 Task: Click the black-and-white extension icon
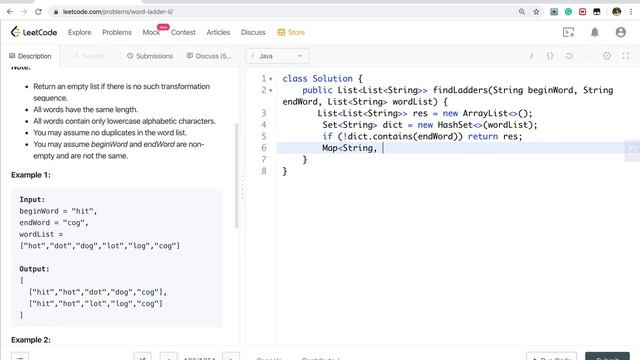597,12
